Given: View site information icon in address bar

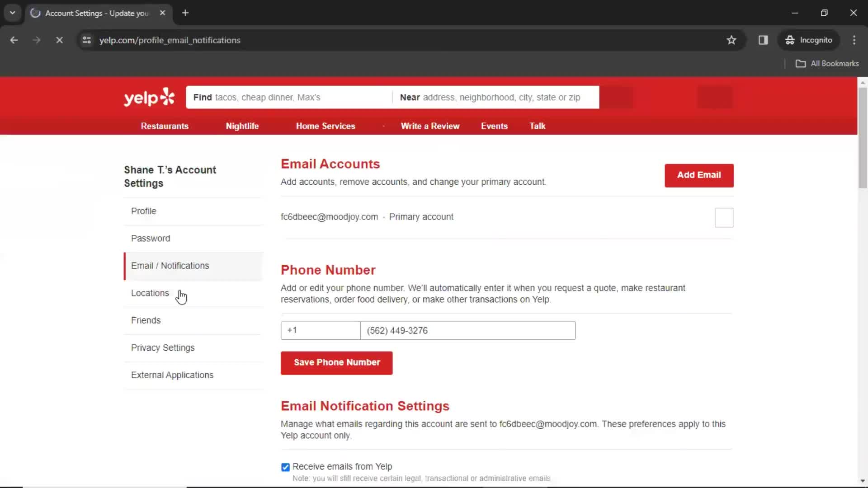Looking at the screenshot, I should [x=87, y=40].
